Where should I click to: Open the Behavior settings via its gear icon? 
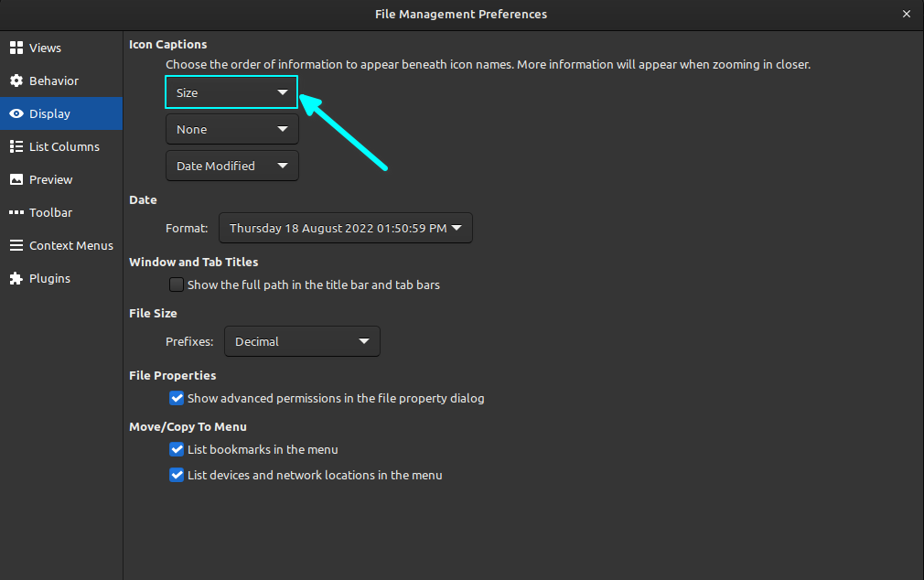[16, 81]
